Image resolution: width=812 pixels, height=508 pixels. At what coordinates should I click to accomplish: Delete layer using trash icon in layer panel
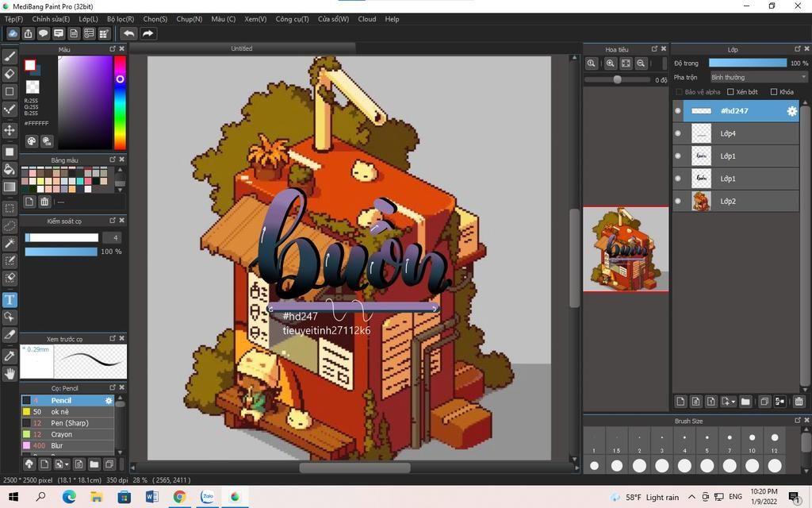coord(799,402)
